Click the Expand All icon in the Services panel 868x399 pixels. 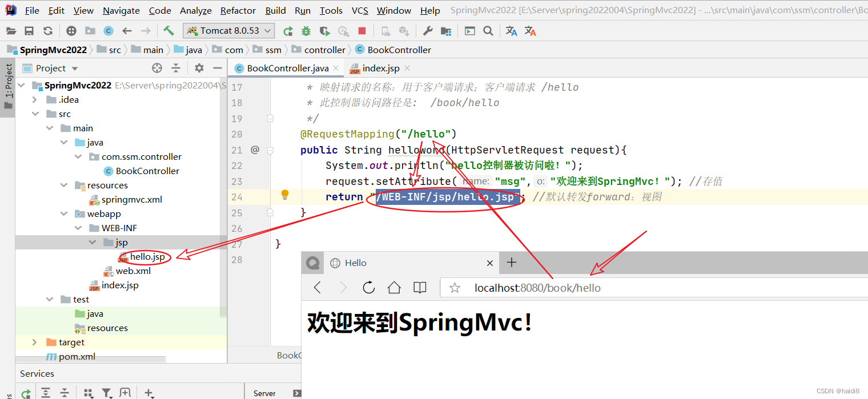[x=46, y=393]
